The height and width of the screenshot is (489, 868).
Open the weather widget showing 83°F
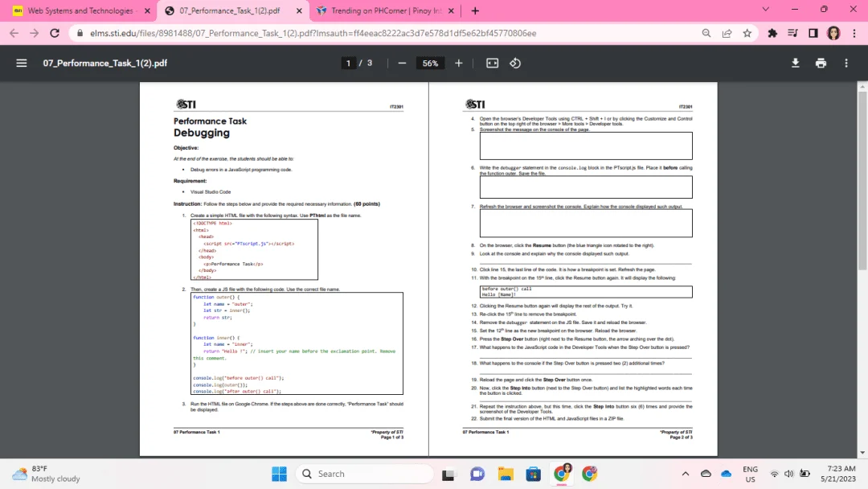[47, 474]
